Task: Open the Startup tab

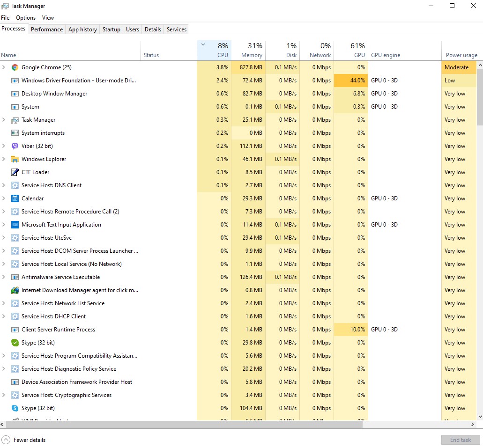Action: tap(111, 29)
